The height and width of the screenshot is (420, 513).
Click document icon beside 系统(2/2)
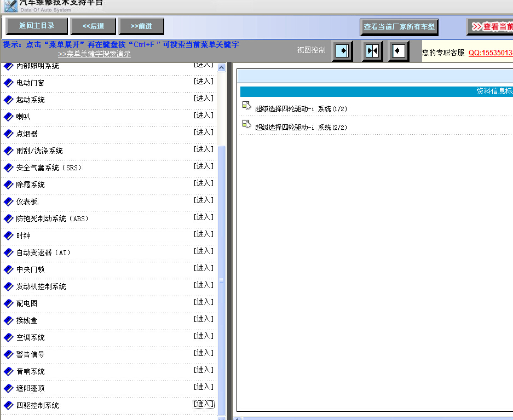pyautogui.click(x=247, y=124)
